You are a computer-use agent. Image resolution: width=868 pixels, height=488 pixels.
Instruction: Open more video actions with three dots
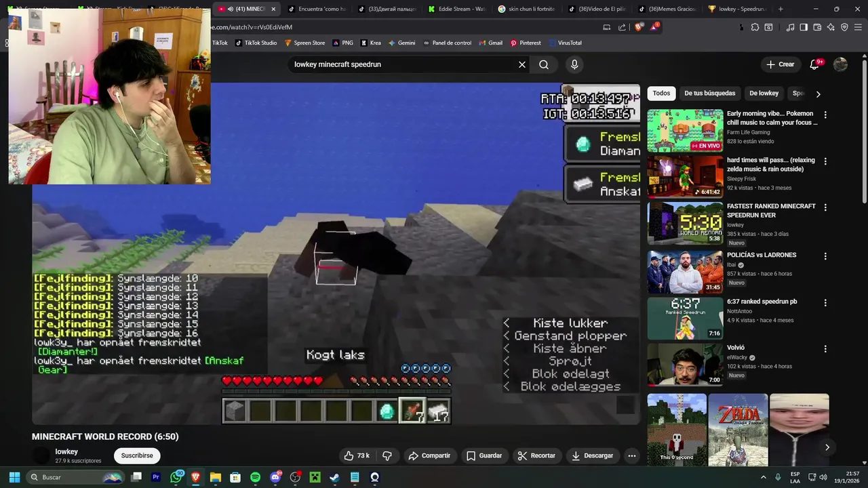(x=631, y=455)
